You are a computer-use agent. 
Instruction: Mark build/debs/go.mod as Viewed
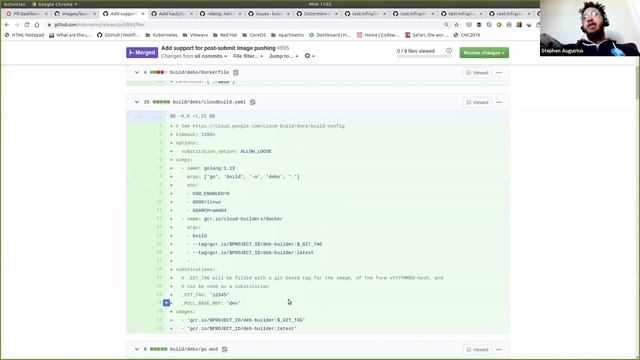point(477,349)
